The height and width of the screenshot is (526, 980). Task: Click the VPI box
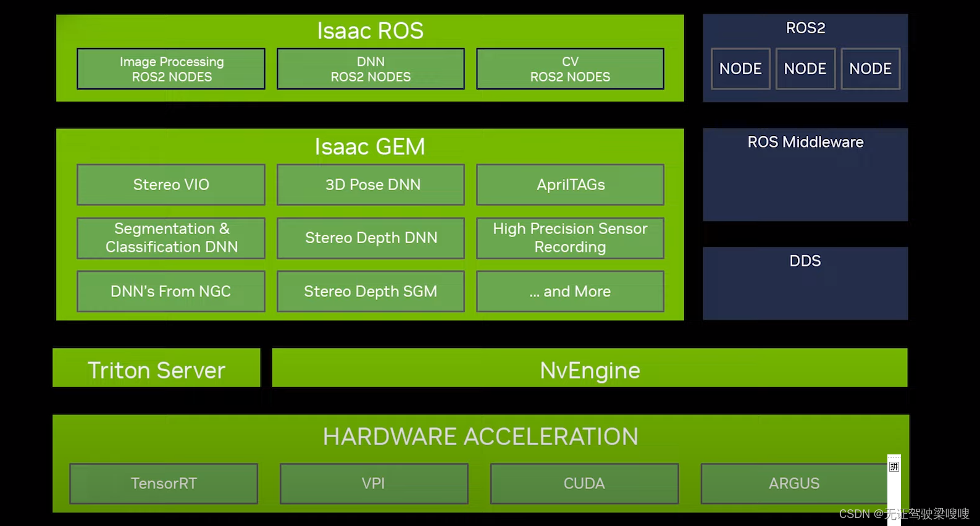click(374, 483)
